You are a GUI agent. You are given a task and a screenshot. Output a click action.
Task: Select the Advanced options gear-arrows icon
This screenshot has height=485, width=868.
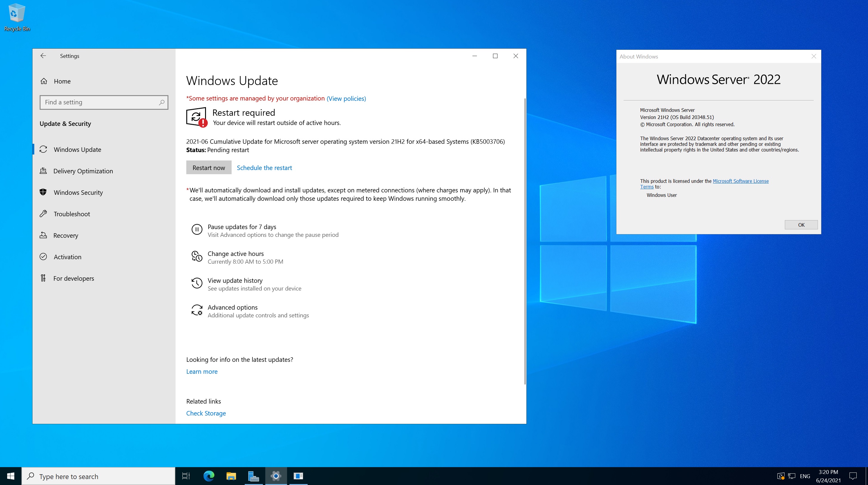click(x=197, y=310)
